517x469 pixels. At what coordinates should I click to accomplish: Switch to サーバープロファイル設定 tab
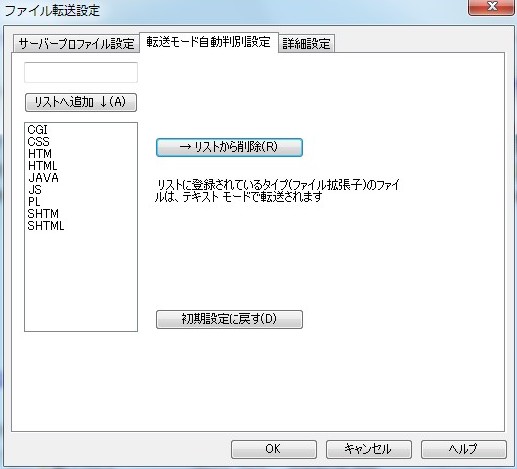pos(76,43)
